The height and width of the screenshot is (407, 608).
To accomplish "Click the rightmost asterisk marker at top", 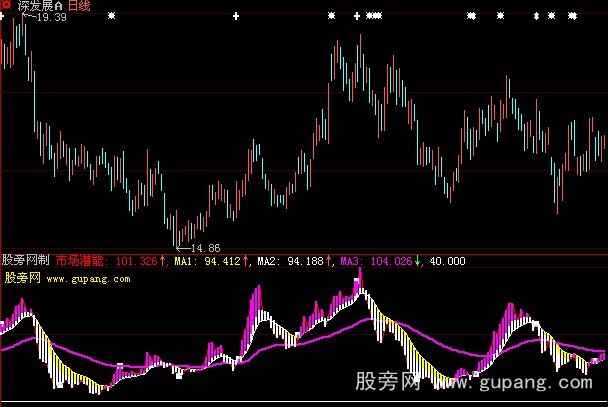I will coord(572,17).
